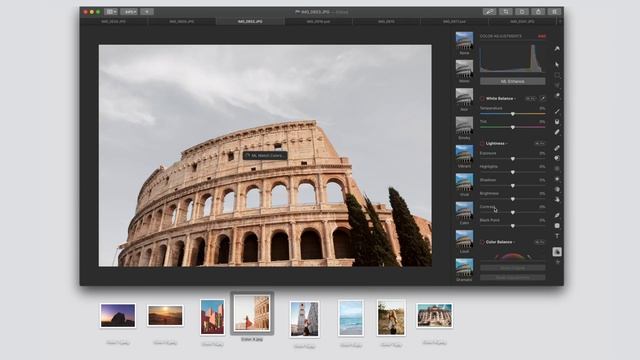The height and width of the screenshot is (360, 640).
Task: Select the Type tool with T icon
Action: click(x=557, y=236)
